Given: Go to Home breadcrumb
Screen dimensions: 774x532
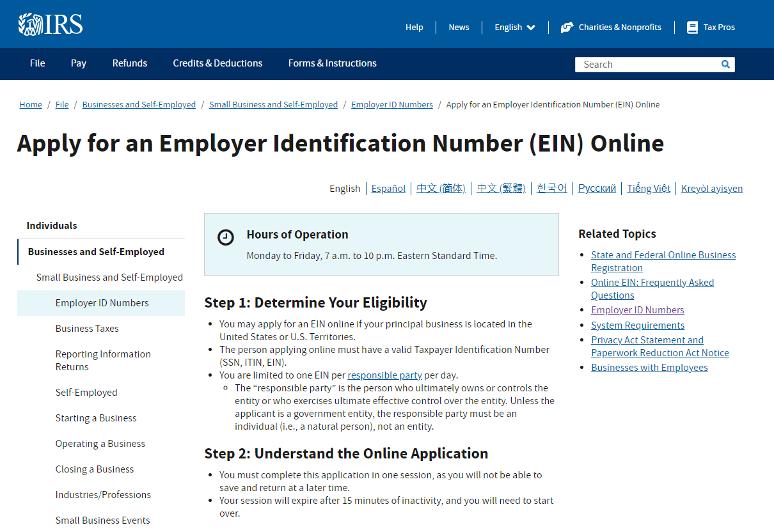Looking at the screenshot, I should coord(31,105).
